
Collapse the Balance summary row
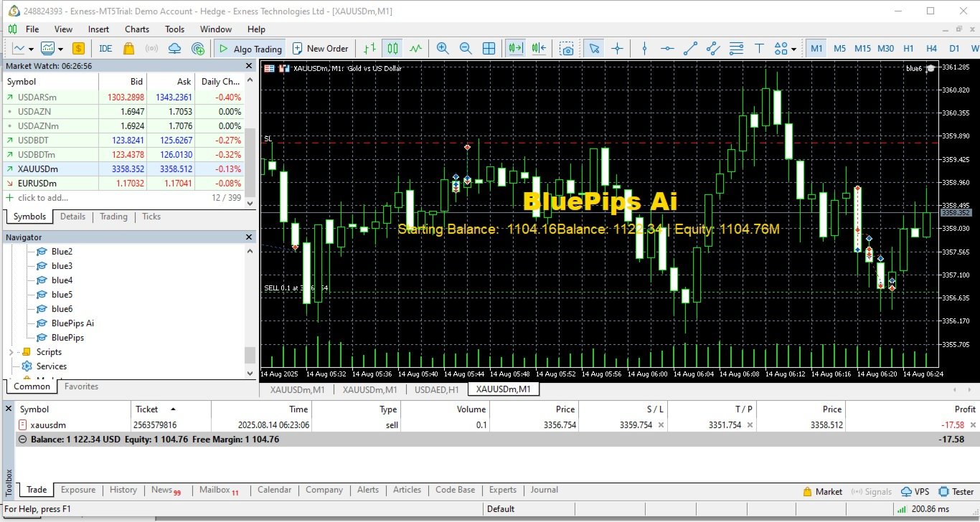click(23, 440)
